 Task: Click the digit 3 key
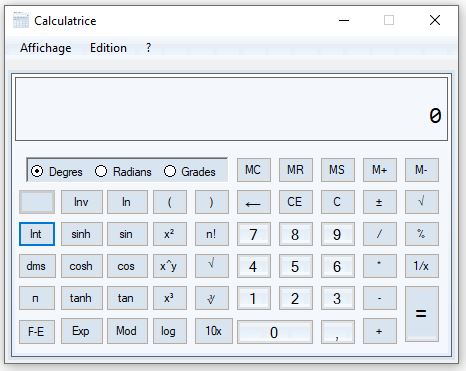pyautogui.click(x=338, y=298)
